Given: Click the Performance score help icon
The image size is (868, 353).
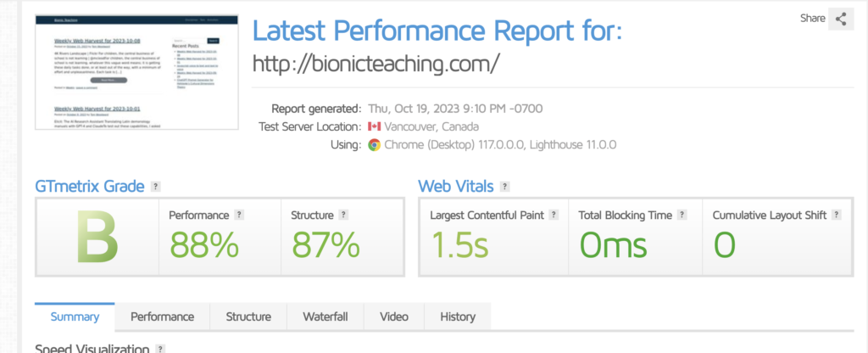Looking at the screenshot, I should (x=238, y=215).
